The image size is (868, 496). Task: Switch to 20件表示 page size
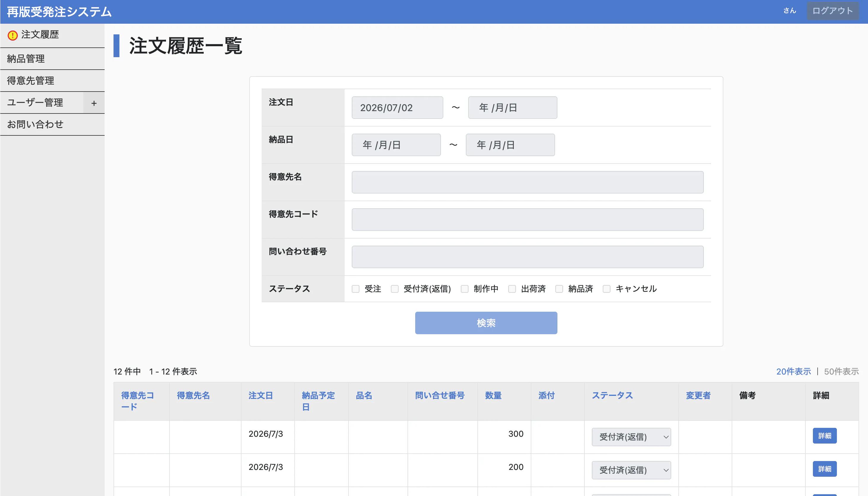[x=793, y=371]
